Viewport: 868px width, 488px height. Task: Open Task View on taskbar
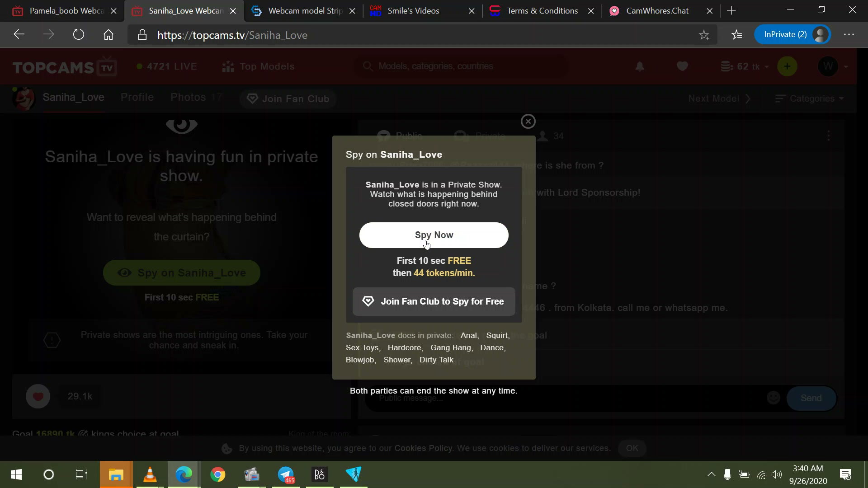pos(81,474)
